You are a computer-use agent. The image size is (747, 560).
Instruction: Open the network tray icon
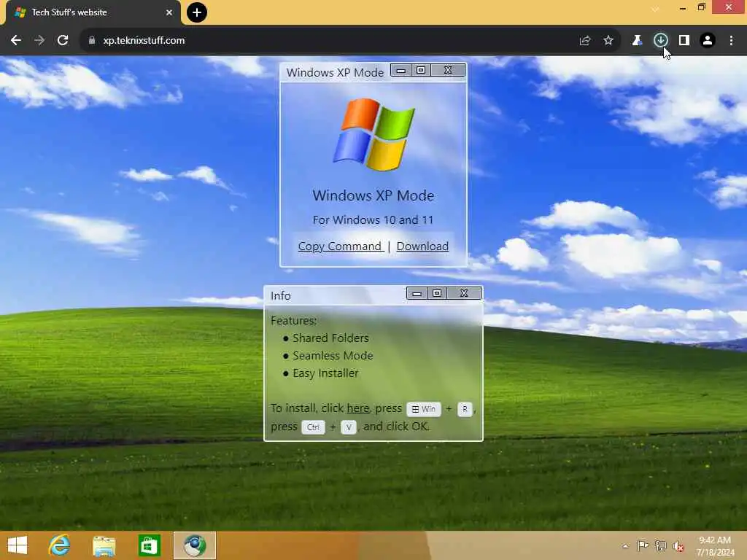click(660, 545)
